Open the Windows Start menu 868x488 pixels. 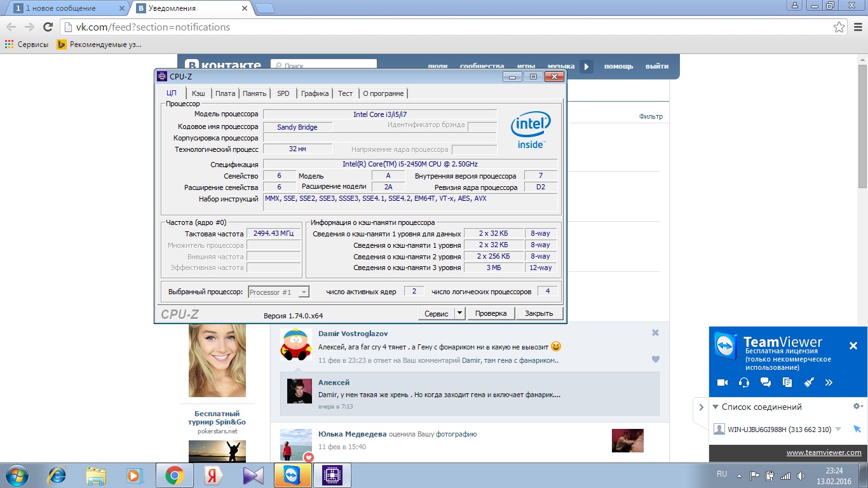point(15,475)
